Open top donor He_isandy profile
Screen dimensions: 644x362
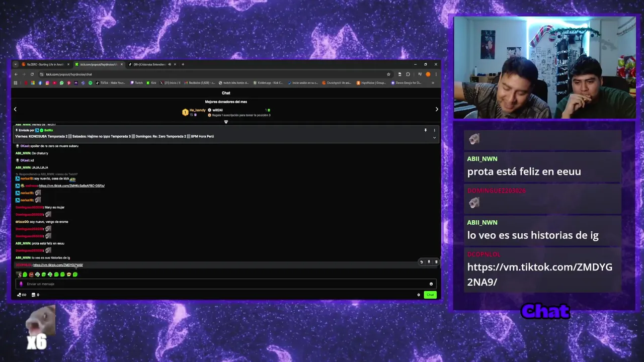pos(197,110)
